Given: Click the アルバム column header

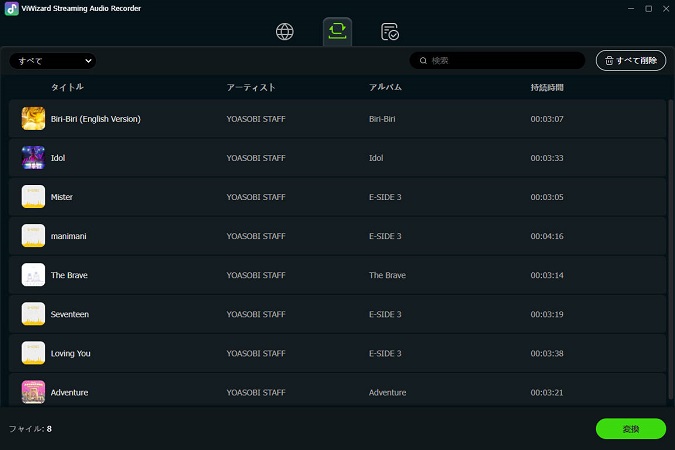Looking at the screenshot, I should [x=385, y=87].
